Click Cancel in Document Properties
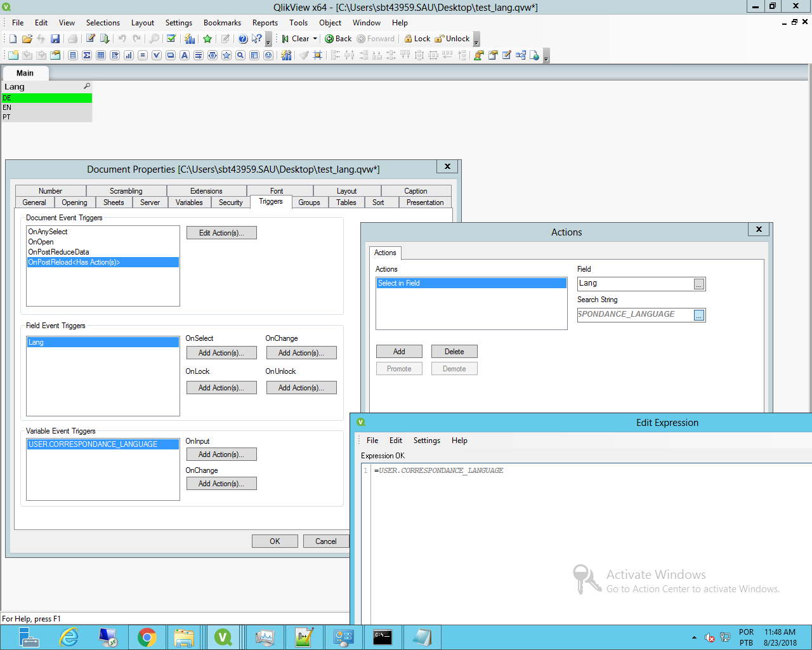The width and height of the screenshot is (812, 650). [326, 541]
